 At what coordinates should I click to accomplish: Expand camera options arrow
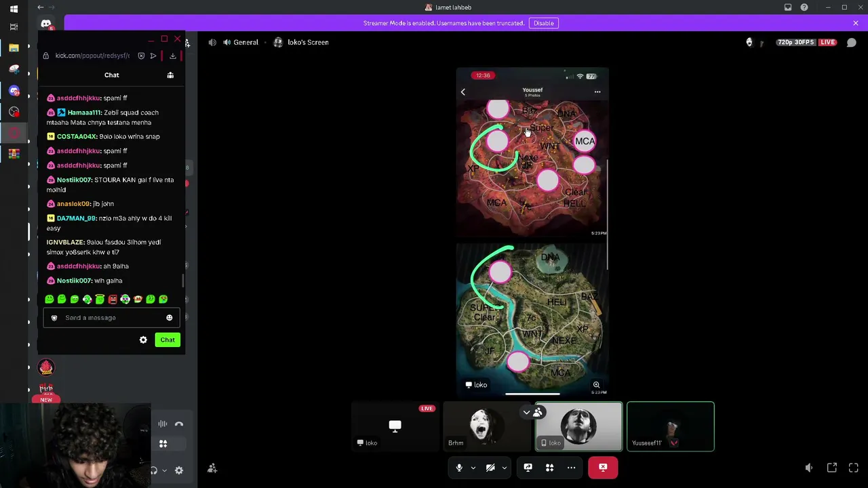click(x=504, y=468)
